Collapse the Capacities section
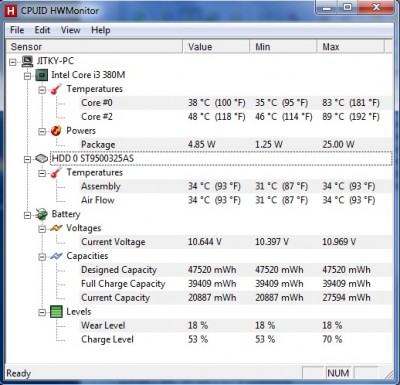 coord(42,257)
